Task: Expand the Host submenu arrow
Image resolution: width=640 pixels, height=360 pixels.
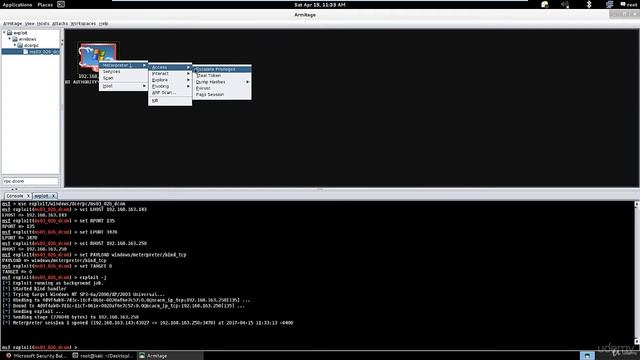Action: [x=144, y=86]
